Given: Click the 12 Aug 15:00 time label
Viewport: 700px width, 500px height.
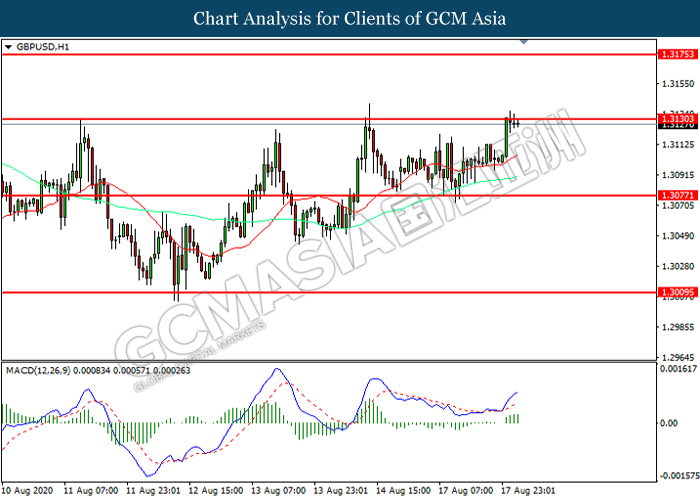Looking at the screenshot, I should 216,491.
